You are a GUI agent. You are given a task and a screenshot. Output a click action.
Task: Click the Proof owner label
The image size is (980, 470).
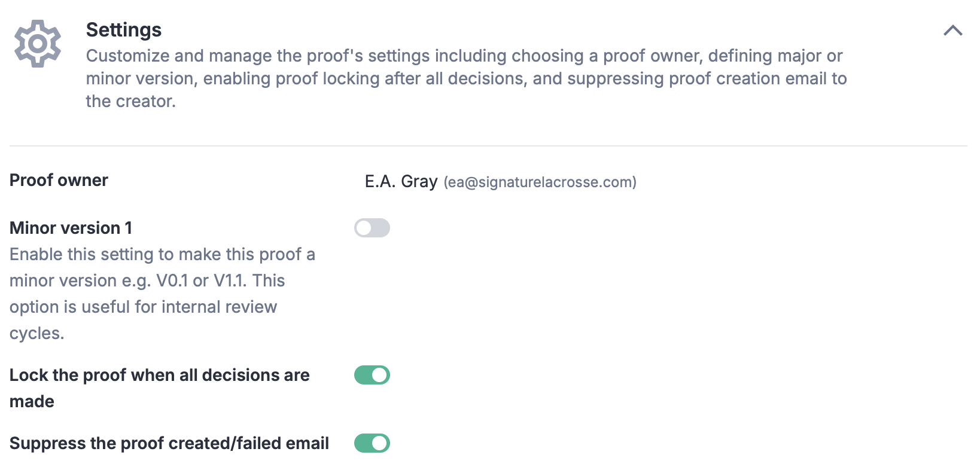[x=59, y=180]
